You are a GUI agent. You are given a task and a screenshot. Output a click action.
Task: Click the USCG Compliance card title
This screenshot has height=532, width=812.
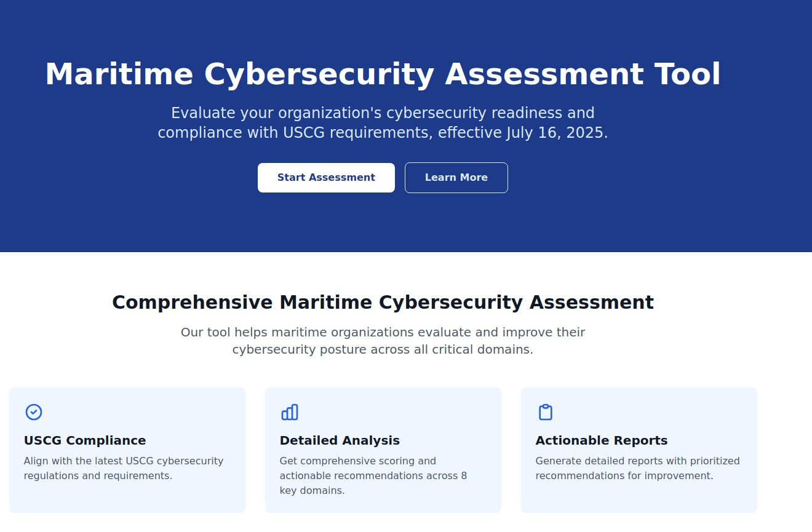[x=85, y=440]
